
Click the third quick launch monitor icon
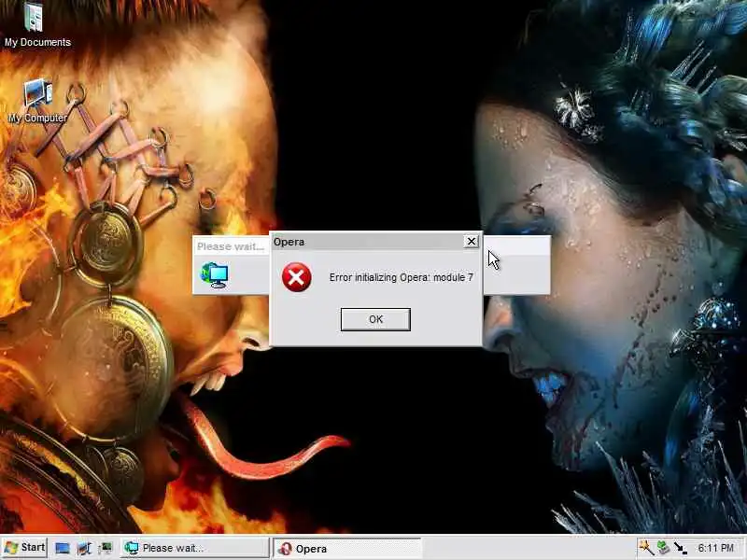point(106,548)
